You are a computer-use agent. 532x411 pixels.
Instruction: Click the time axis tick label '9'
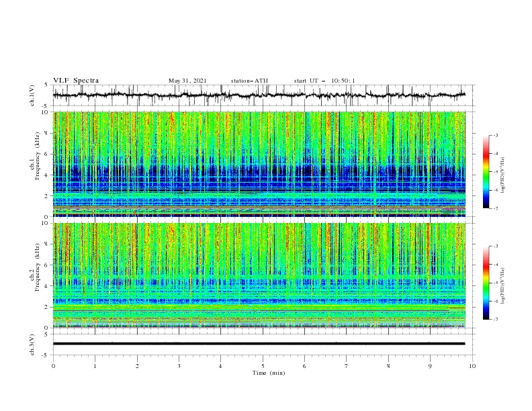click(x=430, y=366)
